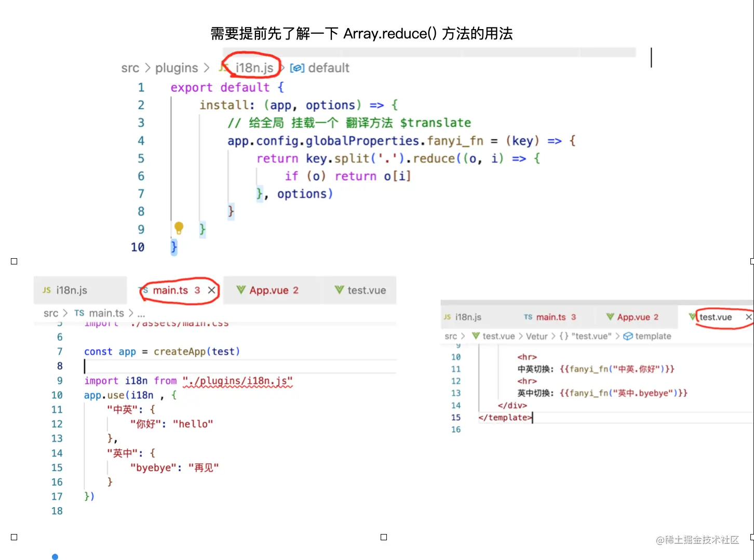754x560 pixels.
Task: Click the 'const app = createApp(test)' line
Action: point(162,352)
